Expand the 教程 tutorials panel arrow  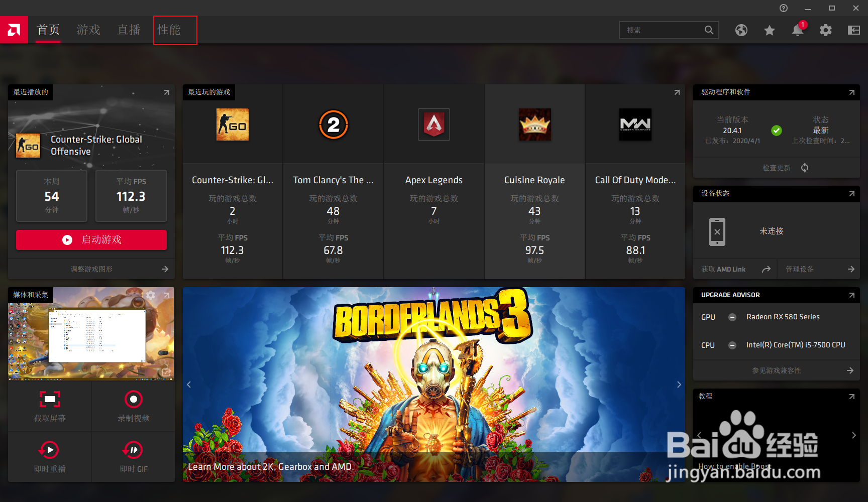(851, 397)
